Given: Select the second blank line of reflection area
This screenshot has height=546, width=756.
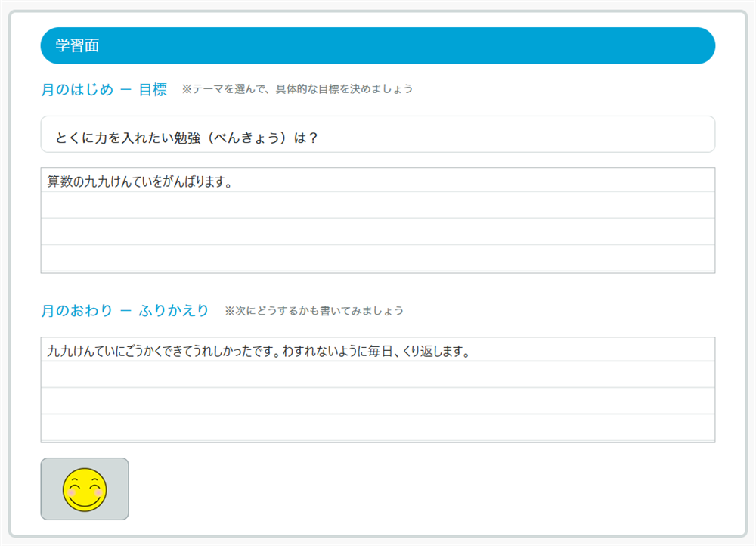Looking at the screenshot, I should [x=377, y=374].
